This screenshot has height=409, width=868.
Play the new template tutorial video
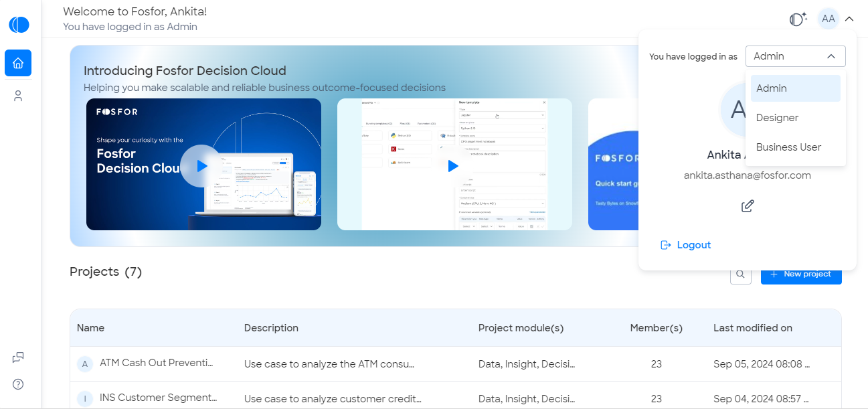point(453,165)
